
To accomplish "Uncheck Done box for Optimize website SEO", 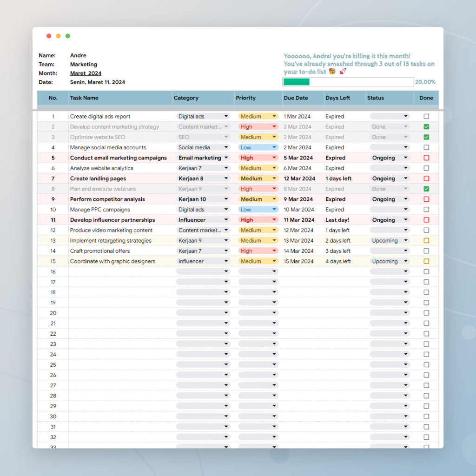I will (x=426, y=137).
